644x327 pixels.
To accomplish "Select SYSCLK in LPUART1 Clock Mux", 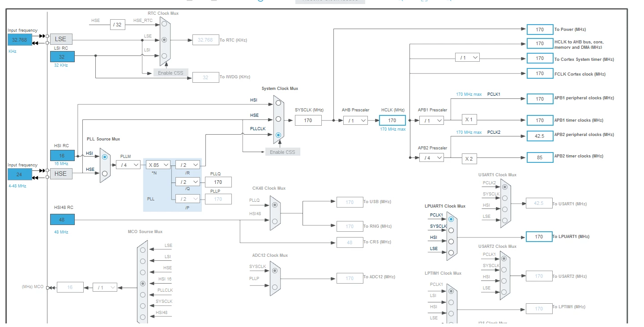I will [x=451, y=230].
